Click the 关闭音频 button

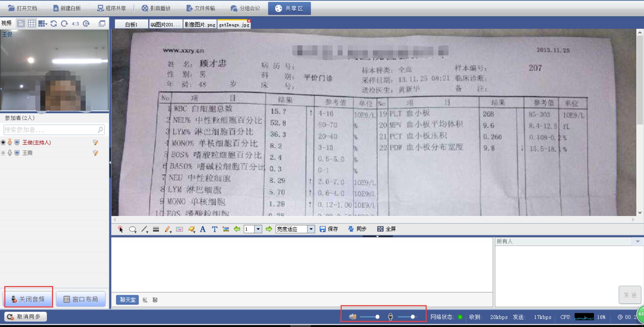[x=28, y=299]
